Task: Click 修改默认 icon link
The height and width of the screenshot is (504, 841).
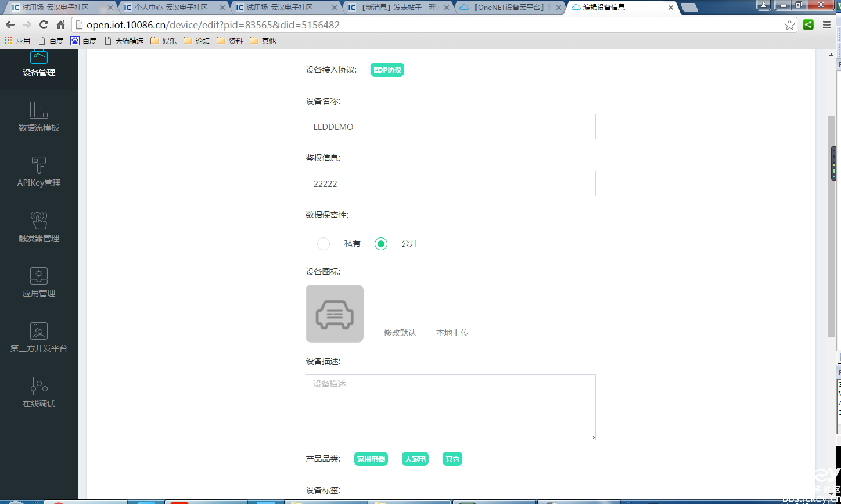Action: (400, 333)
